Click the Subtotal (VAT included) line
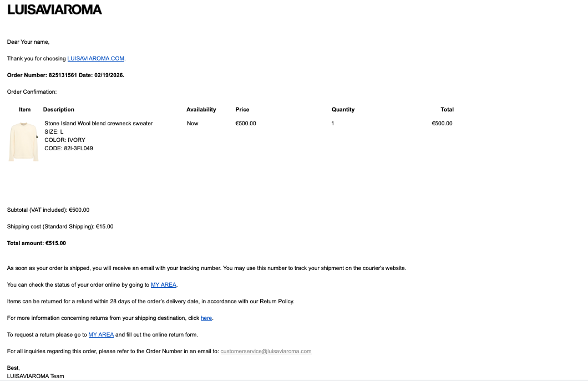Screen dimensions: 588x382 tap(48, 210)
